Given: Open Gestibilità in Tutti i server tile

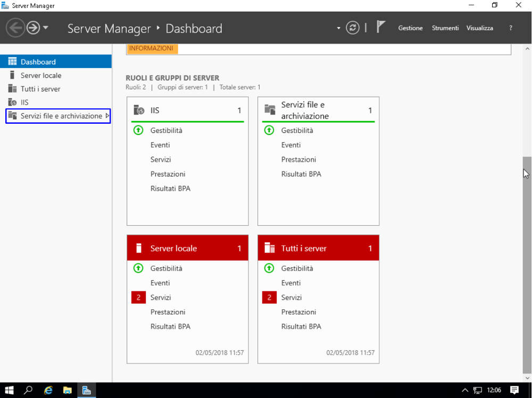Looking at the screenshot, I should point(297,268).
